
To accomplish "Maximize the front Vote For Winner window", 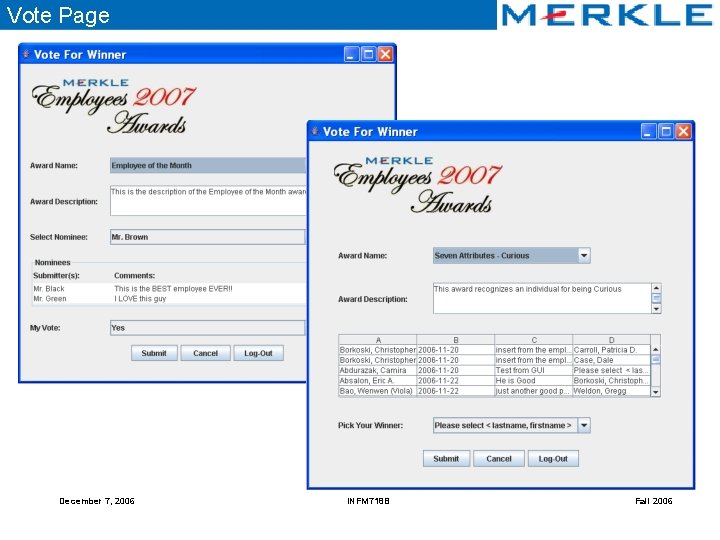I will [x=666, y=132].
